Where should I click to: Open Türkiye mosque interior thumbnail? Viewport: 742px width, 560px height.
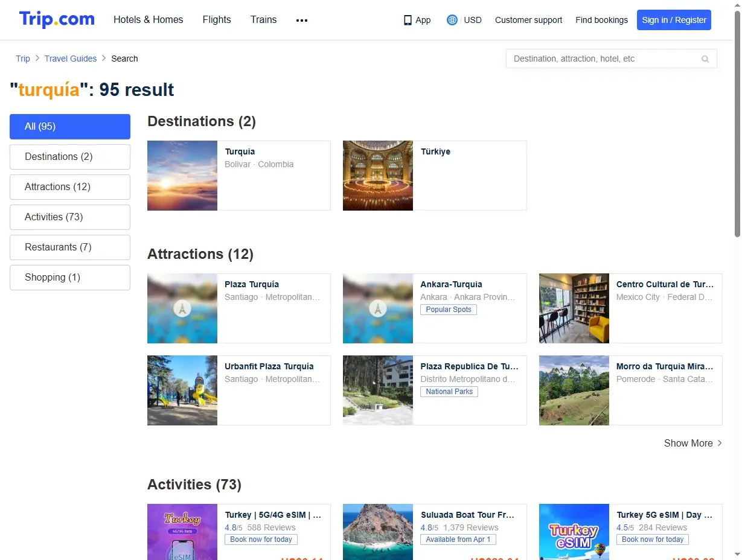click(x=378, y=176)
